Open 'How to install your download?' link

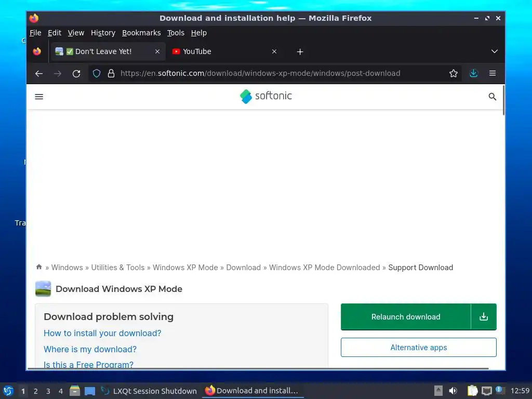click(x=102, y=333)
